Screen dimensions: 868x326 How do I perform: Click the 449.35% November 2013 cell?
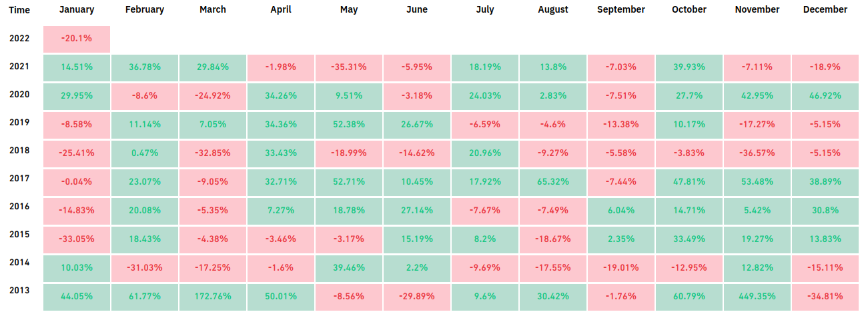click(757, 297)
